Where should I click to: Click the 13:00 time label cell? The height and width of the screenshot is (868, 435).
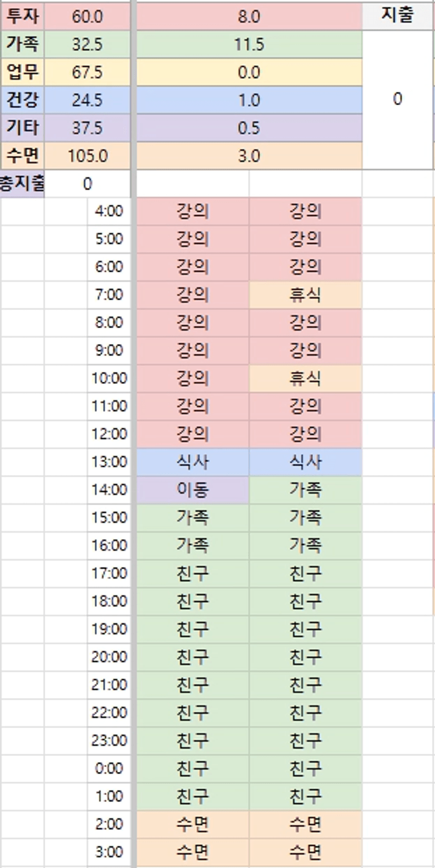[x=109, y=462]
